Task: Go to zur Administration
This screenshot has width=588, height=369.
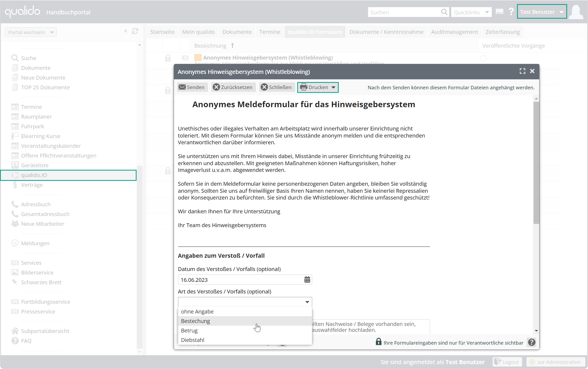Action: pos(555,362)
